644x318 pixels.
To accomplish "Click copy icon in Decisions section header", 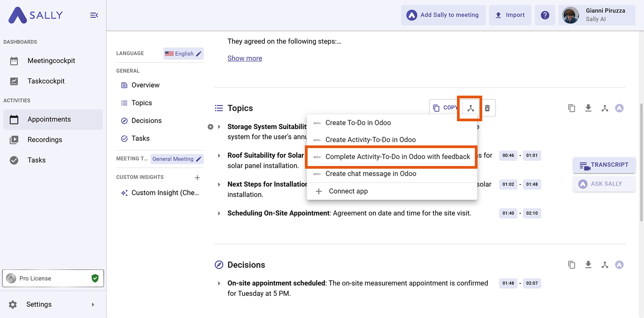I will 572,265.
